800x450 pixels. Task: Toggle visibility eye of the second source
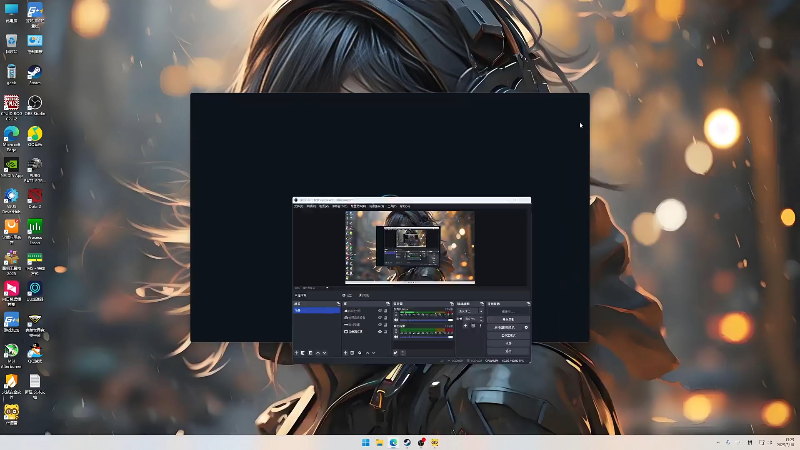point(380,317)
